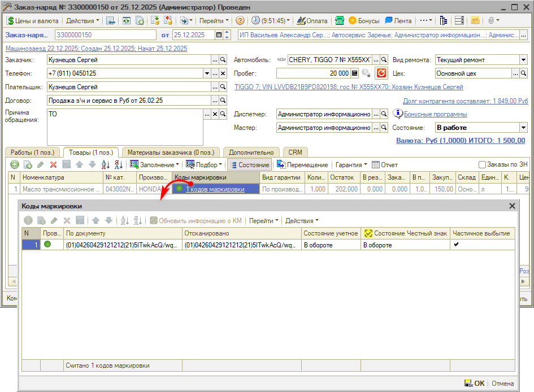Toggle the Состояние button in Товары toolbar

pos(249,165)
